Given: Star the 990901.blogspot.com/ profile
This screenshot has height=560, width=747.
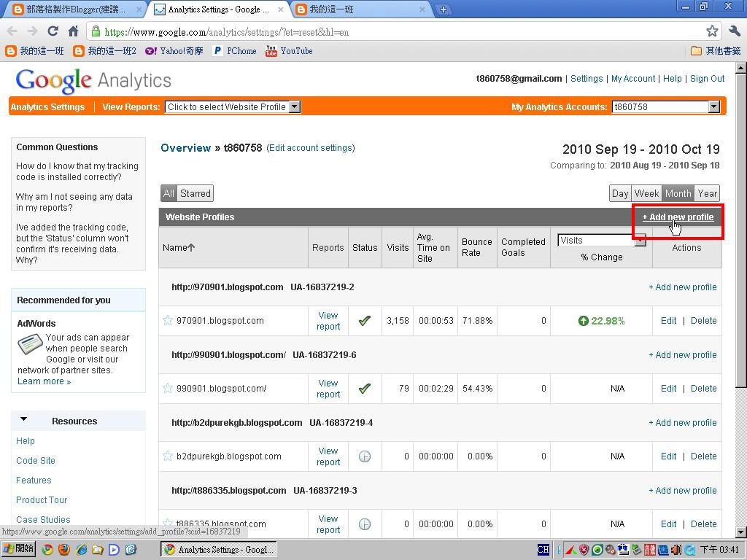Looking at the screenshot, I should tap(168, 388).
